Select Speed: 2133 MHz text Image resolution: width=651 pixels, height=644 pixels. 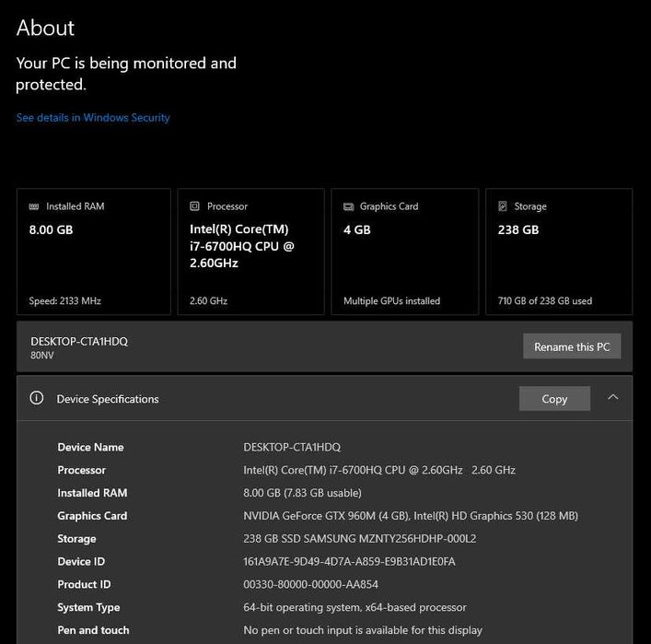tap(64, 301)
